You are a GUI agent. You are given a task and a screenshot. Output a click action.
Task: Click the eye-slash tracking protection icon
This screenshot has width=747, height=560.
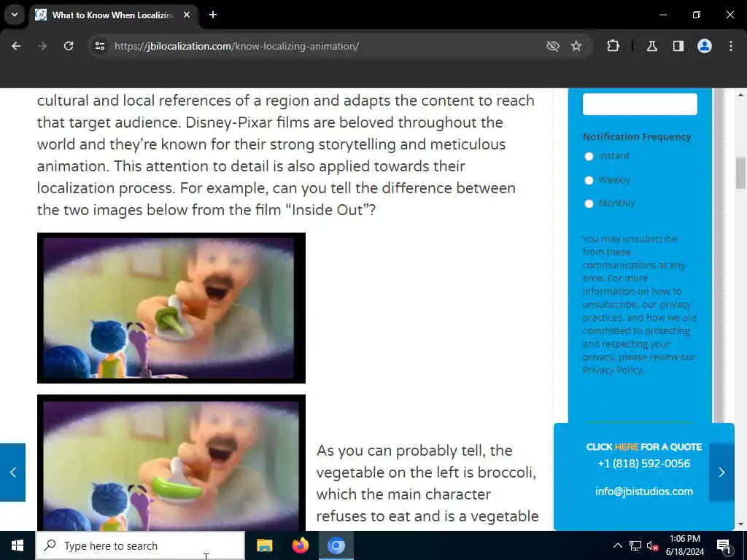553,46
